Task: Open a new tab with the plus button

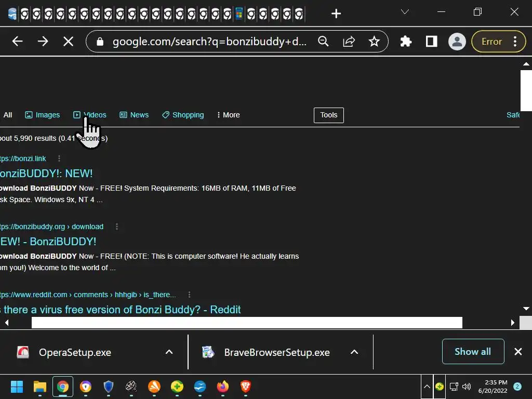Action: [x=336, y=14]
